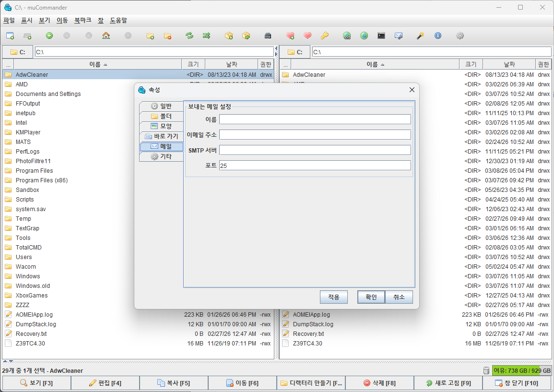554x392 pixels.
Task: Open the right panel C: drive dropdown
Action: [295, 52]
